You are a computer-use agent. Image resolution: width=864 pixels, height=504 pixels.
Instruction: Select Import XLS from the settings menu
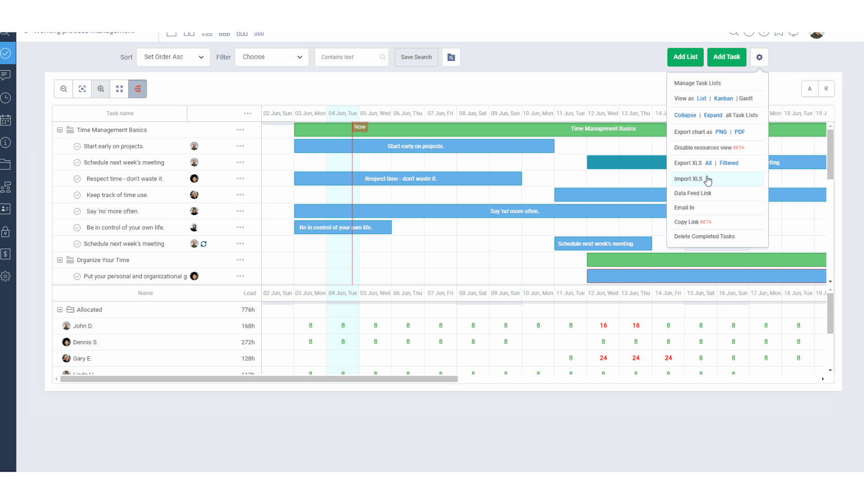click(688, 178)
